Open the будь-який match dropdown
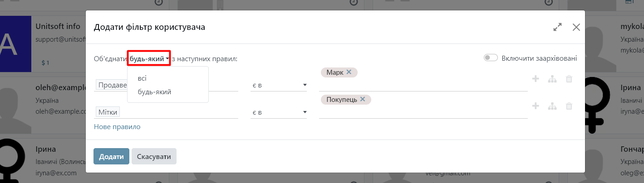 pos(149,58)
